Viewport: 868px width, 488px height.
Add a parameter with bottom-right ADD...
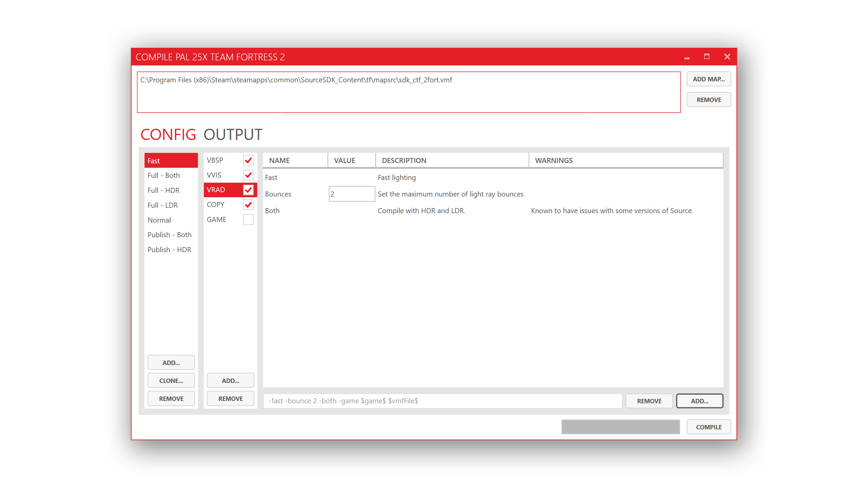pos(699,401)
